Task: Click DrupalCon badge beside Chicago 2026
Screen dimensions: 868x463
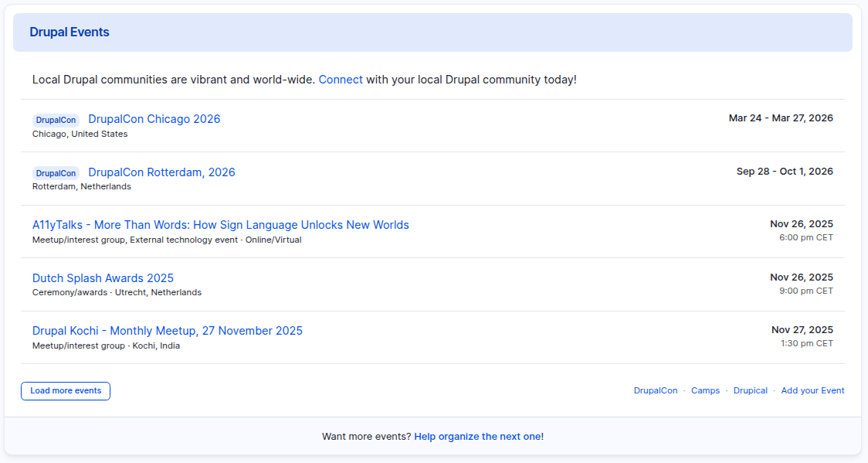Action: (x=56, y=120)
